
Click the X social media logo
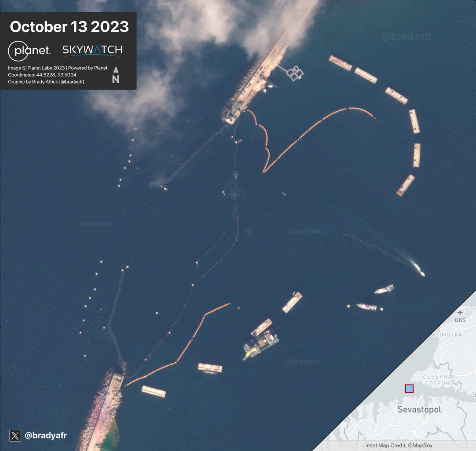pyautogui.click(x=15, y=436)
